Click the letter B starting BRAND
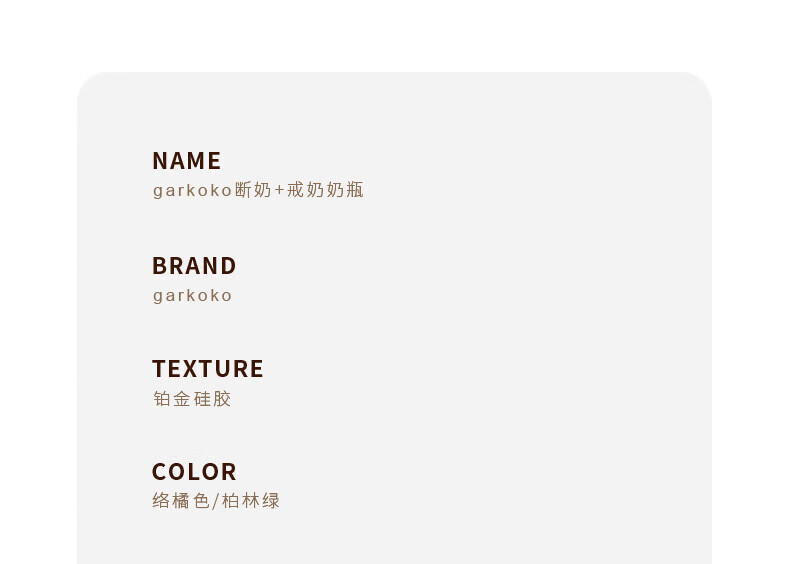The image size is (790, 564). click(x=160, y=266)
